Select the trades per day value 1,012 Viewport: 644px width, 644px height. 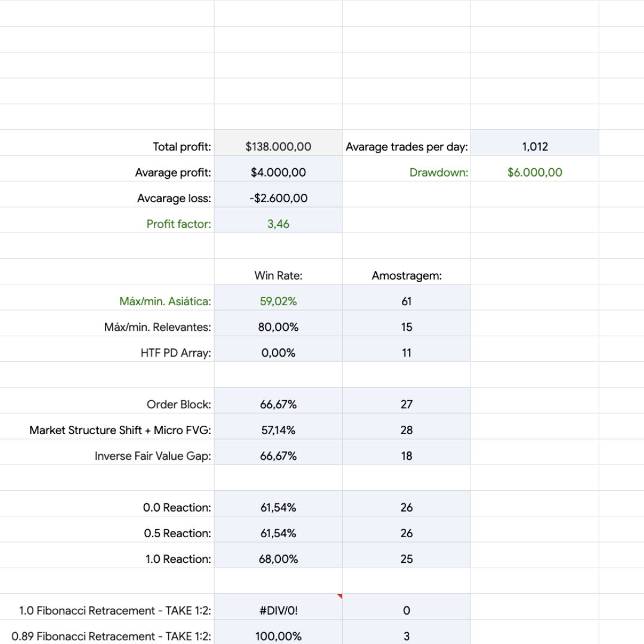(534, 147)
